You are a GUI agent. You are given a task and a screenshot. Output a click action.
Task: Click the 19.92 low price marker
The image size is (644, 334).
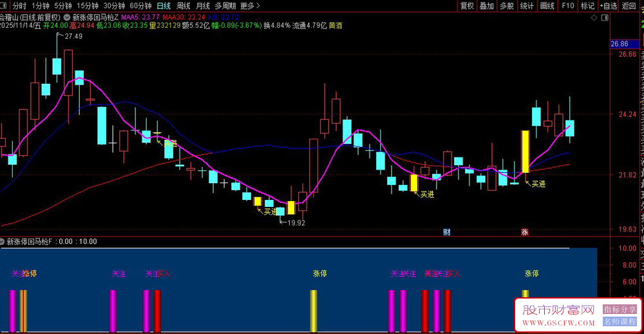tap(296, 223)
